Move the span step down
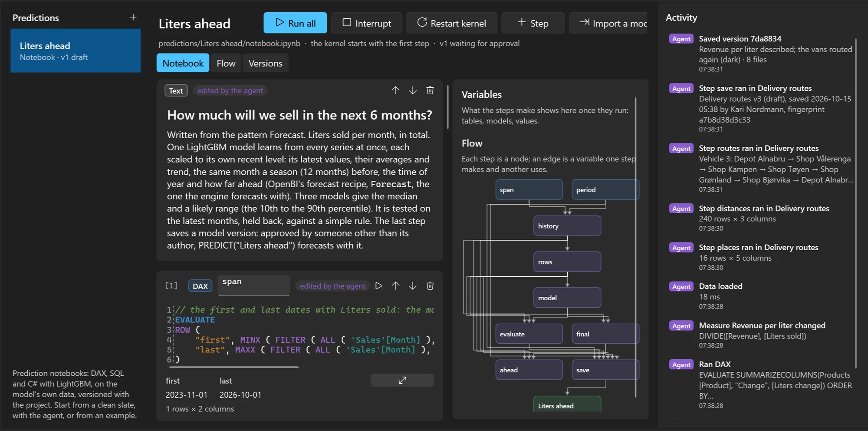 tap(413, 286)
